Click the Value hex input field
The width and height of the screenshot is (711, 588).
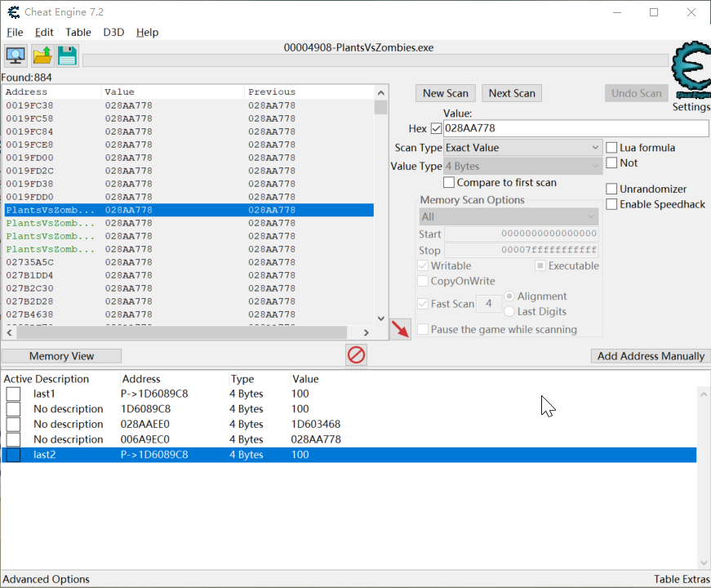(x=575, y=128)
